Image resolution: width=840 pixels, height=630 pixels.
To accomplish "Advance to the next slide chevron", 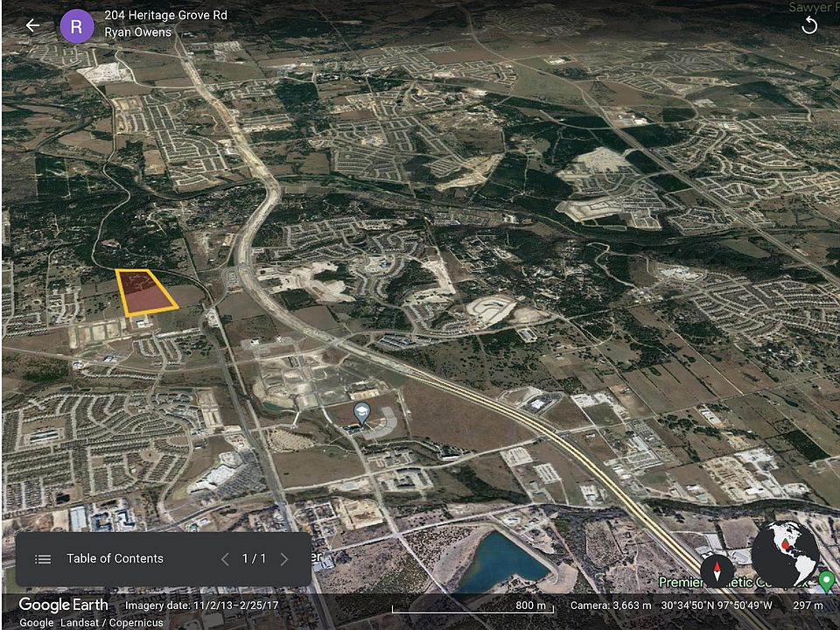I will [283, 559].
